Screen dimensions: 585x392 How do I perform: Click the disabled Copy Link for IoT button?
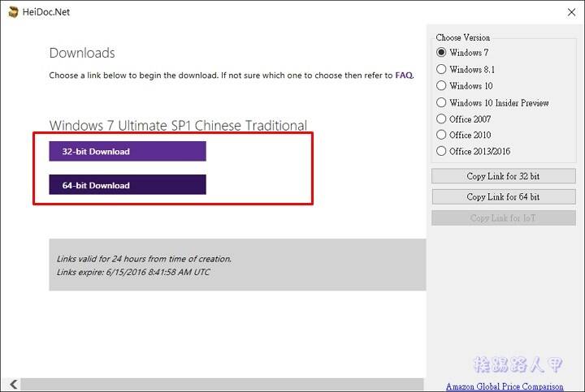[x=503, y=218]
